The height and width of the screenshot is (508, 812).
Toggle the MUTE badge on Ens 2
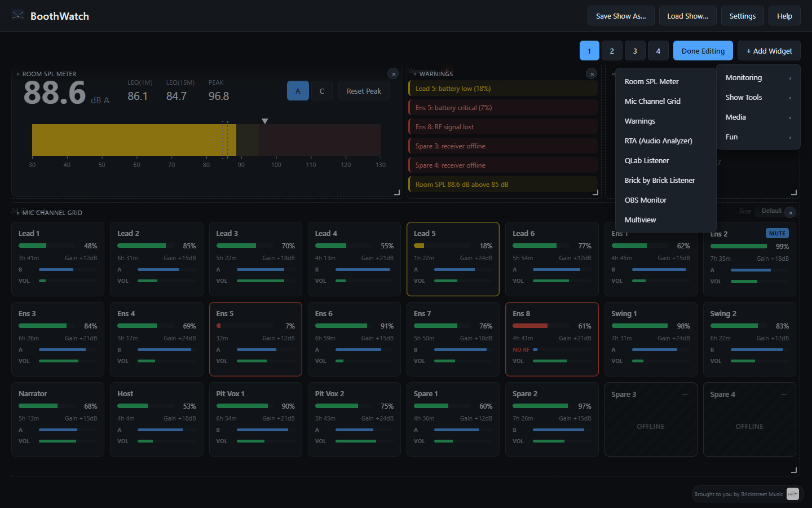pos(777,234)
